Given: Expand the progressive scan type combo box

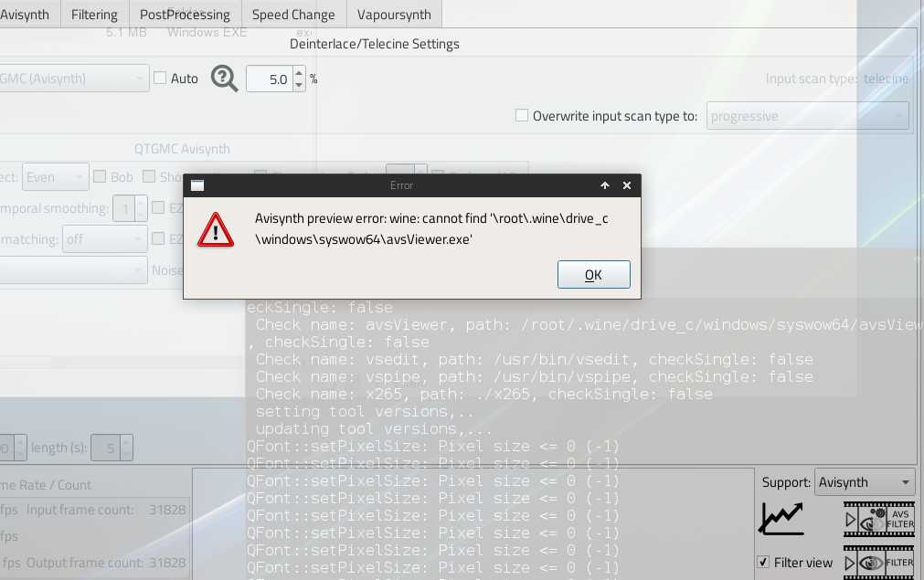Looking at the screenshot, I should coord(807,116).
